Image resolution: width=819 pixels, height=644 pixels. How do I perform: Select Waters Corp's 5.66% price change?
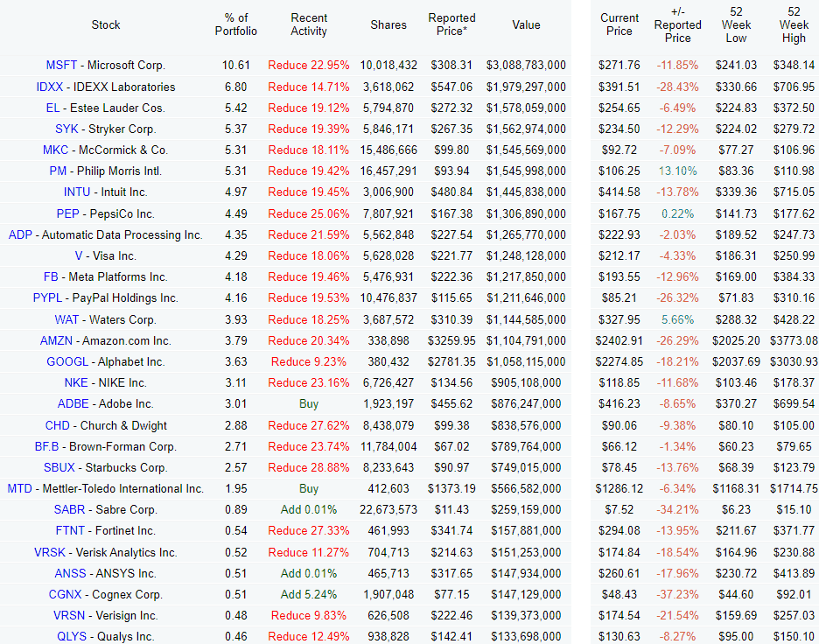(x=678, y=319)
